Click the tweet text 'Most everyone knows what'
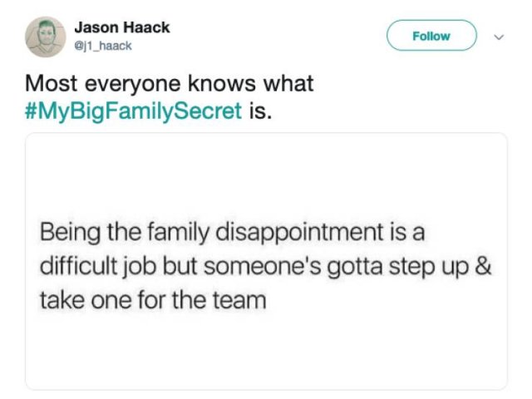The image size is (532, 399). pyautogui.click(x=170, y=83)
